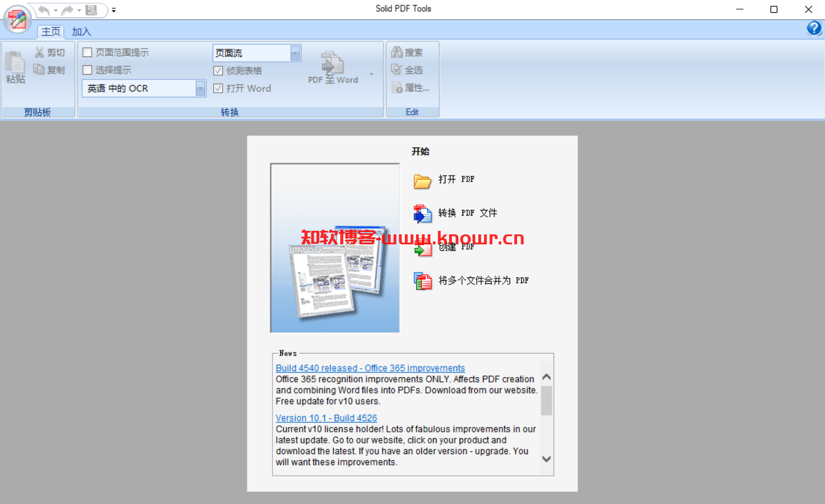This screenshot has height=504, width=825.
Task: Maximize the Solid PDF Tools window
Action: coord(774,9)
